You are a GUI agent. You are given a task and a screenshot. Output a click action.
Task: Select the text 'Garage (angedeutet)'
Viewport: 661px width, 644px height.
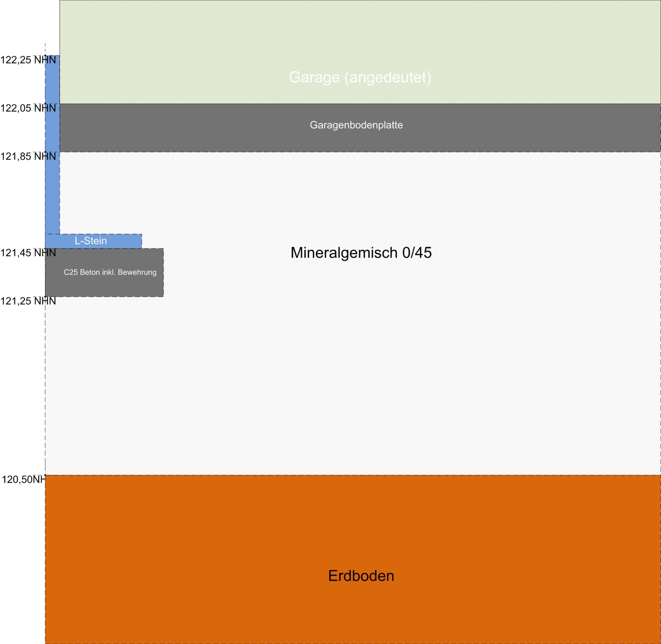click(x=360, y=77)
